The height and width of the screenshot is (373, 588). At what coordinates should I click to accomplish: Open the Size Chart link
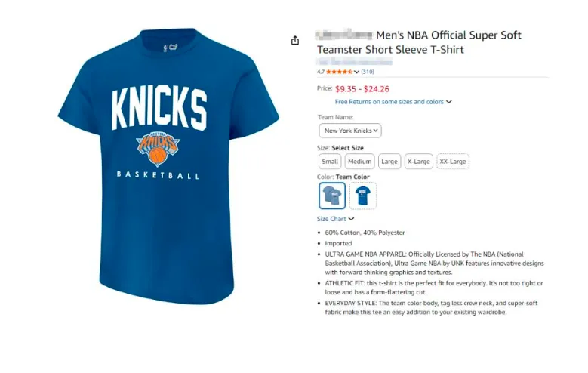pos(331,219)
